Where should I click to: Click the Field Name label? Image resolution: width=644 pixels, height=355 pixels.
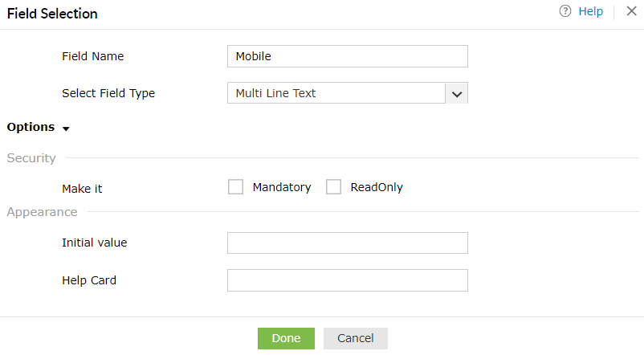92,56
